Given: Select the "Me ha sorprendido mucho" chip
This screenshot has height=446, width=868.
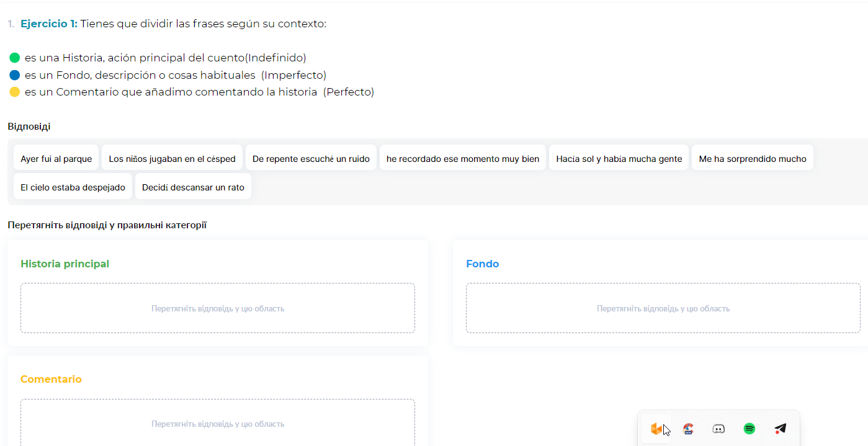Looking at the screenshot, I should (x=753, y=159).
